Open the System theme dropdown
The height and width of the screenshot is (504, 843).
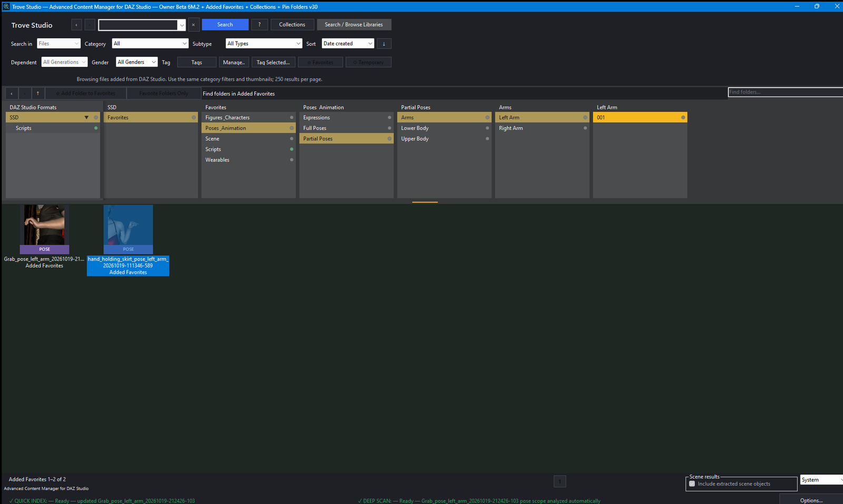821,480
